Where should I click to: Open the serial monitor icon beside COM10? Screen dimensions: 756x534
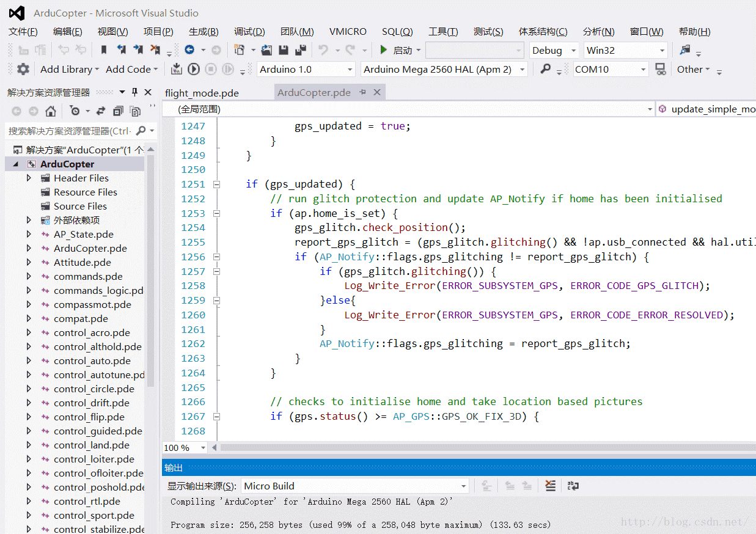point(660,69)
